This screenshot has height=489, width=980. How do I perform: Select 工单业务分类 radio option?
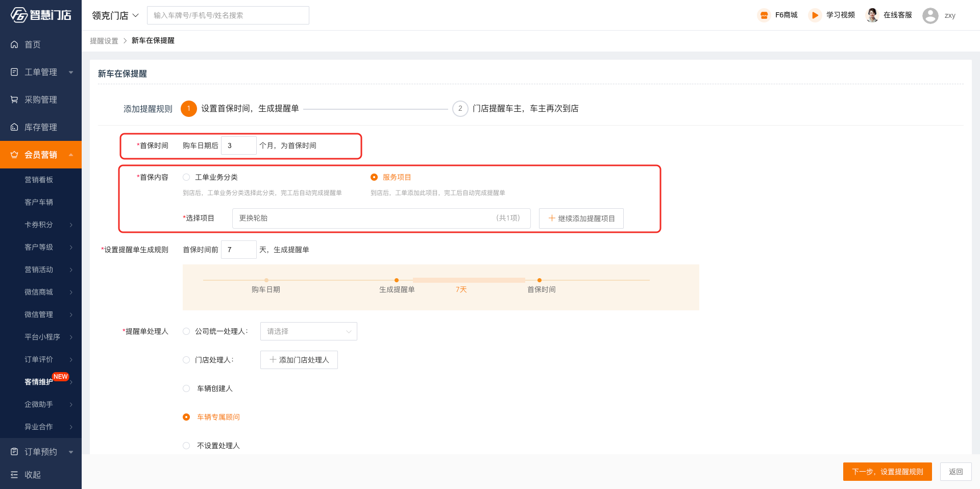[x=186, y=177]
